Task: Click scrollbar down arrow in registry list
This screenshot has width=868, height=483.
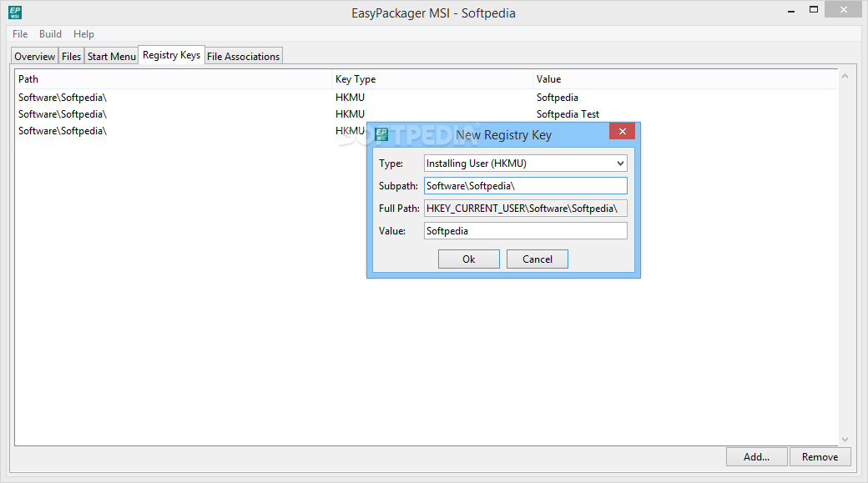Action: pyautogui.click(x=845, y=440)
